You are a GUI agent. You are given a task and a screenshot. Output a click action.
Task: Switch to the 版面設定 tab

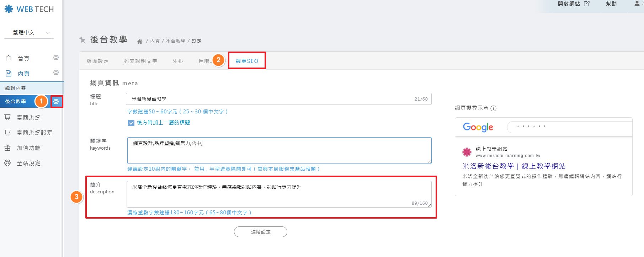[97, 61]
